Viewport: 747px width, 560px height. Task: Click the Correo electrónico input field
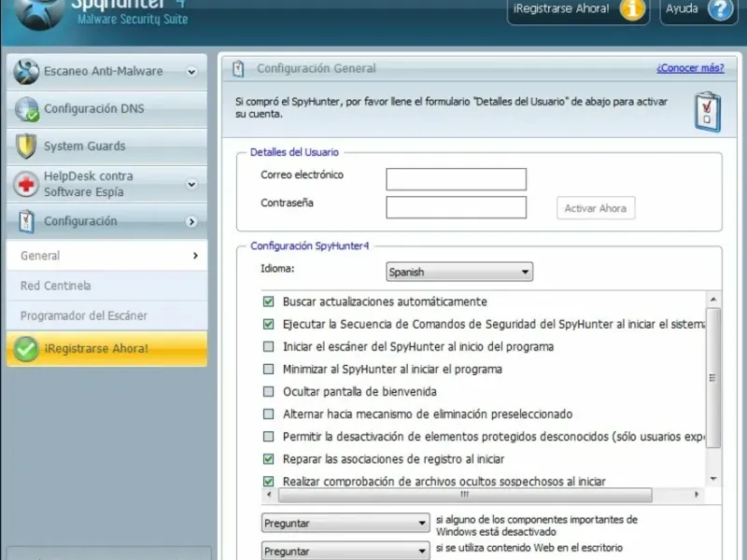(456, 179)
